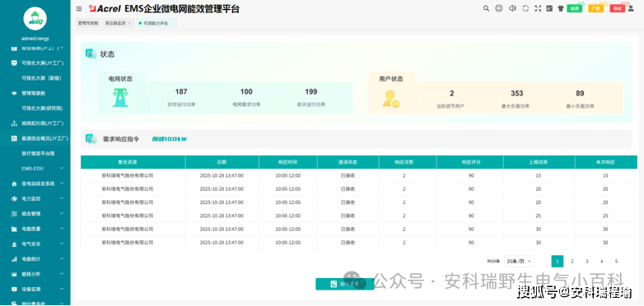
Task: Expand the 变电站综自系统 sidebar menu
Action: tap(35, 183)
